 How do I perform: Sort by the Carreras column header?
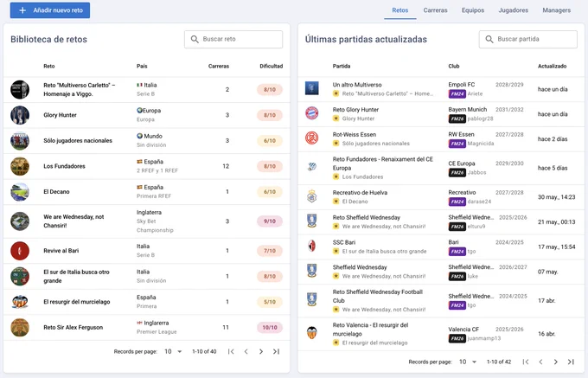coord(219,66)
